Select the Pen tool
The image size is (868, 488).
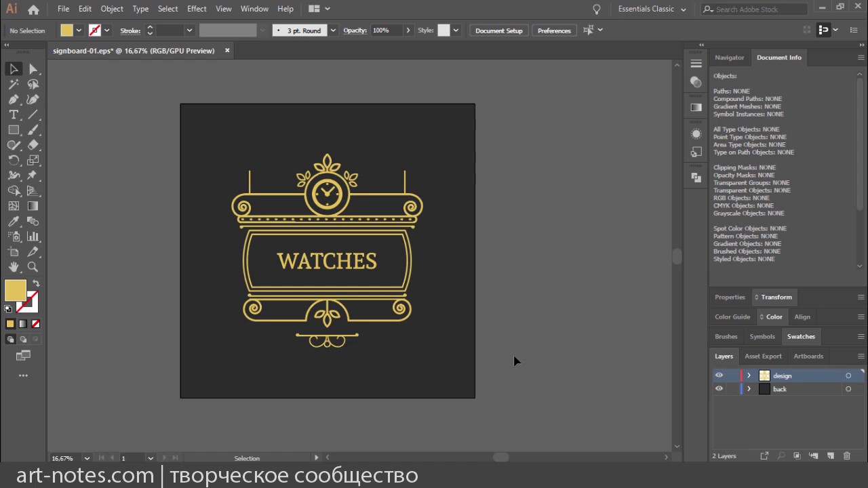[14, 100]
